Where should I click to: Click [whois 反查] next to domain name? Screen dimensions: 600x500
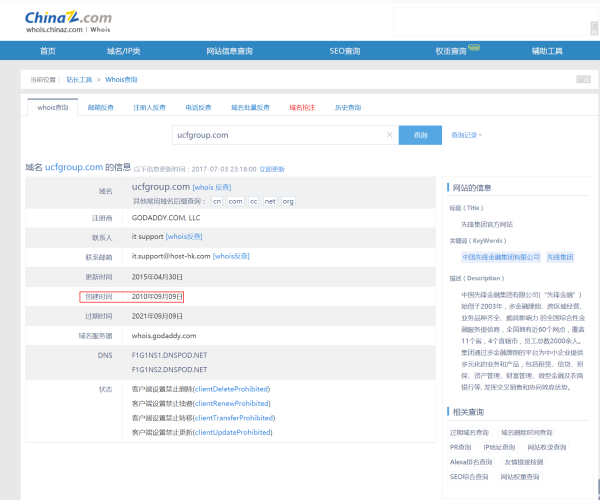pos(212,187)
